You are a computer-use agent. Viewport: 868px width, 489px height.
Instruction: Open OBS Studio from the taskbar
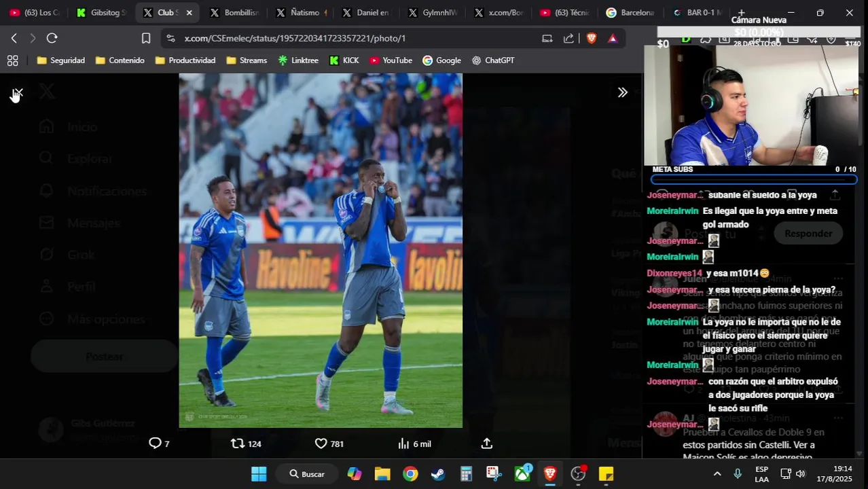coord(578,473)
